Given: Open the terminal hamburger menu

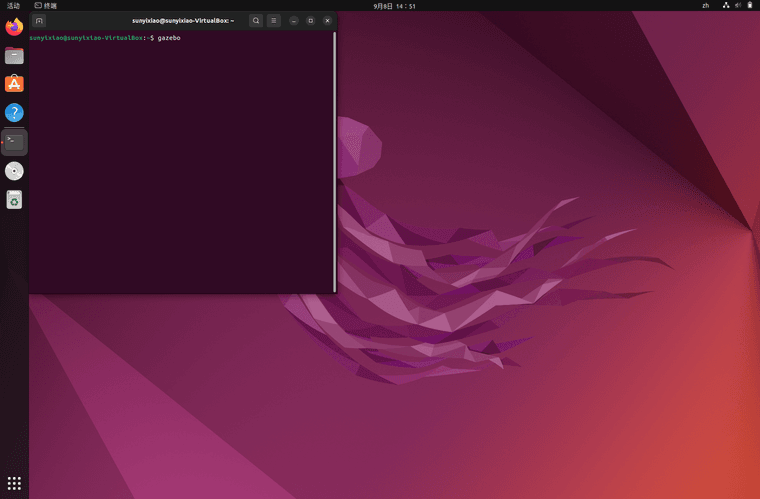Looking at the screenshot, I should coord(274,21).
